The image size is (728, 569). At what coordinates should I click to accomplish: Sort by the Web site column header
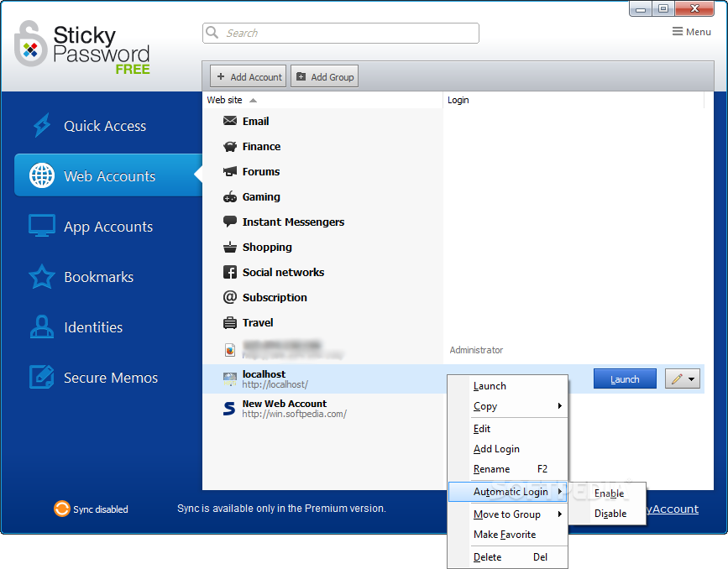pos(322,100)
